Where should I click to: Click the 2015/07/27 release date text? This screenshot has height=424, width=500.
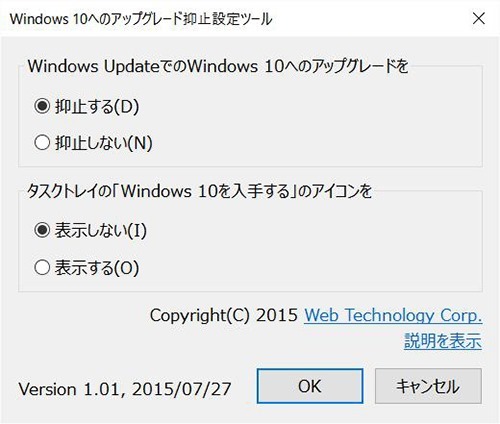[x=182, y=389]
